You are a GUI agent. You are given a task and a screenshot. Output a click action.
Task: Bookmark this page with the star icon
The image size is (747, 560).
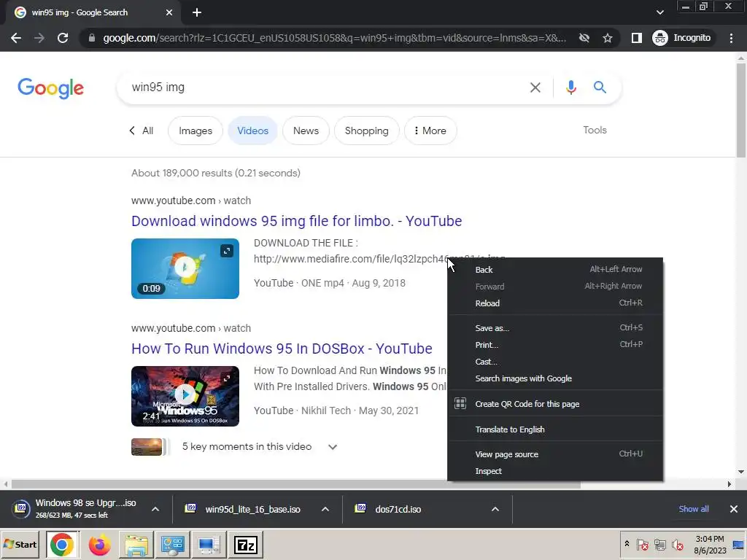click(x=608, y=38)
